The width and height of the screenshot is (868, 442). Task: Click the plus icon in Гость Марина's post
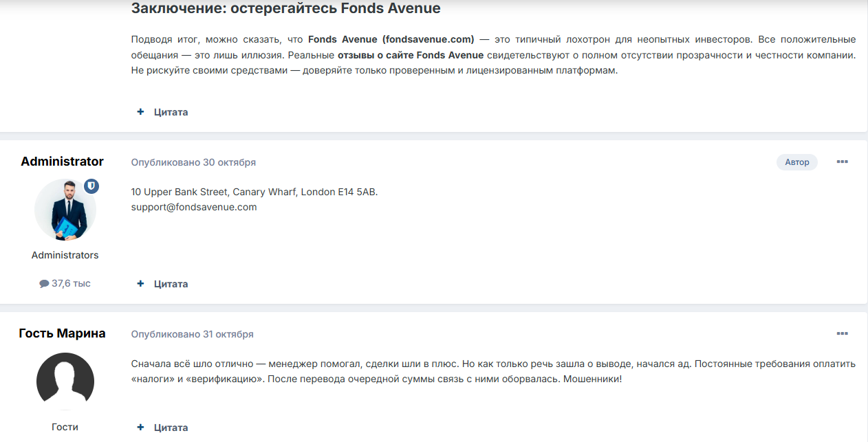pyautogui.click(x=140, y=427)
